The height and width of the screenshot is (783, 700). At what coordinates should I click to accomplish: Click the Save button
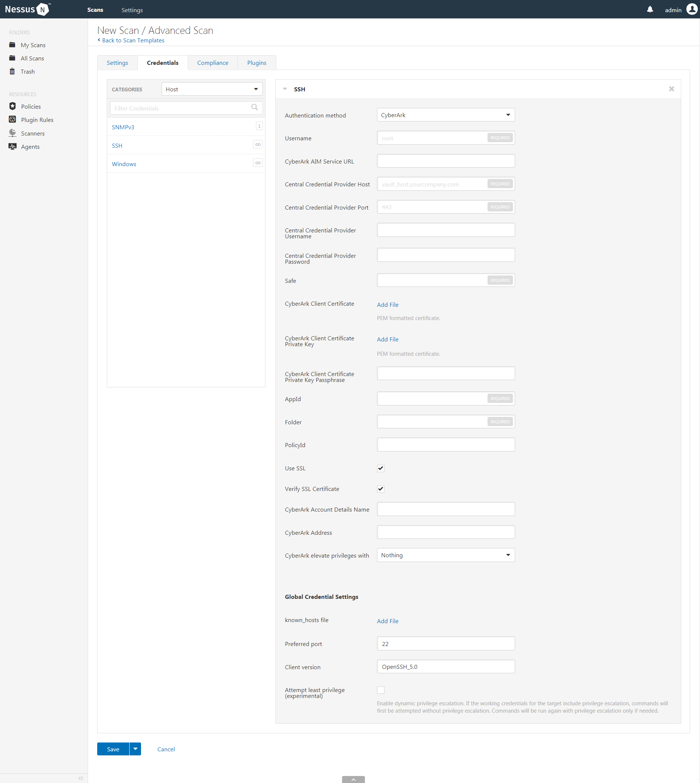coord(113,749)
